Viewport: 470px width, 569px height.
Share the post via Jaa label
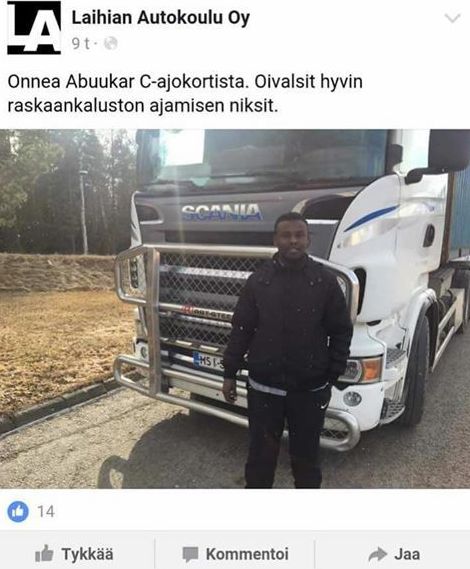[407, 554]
